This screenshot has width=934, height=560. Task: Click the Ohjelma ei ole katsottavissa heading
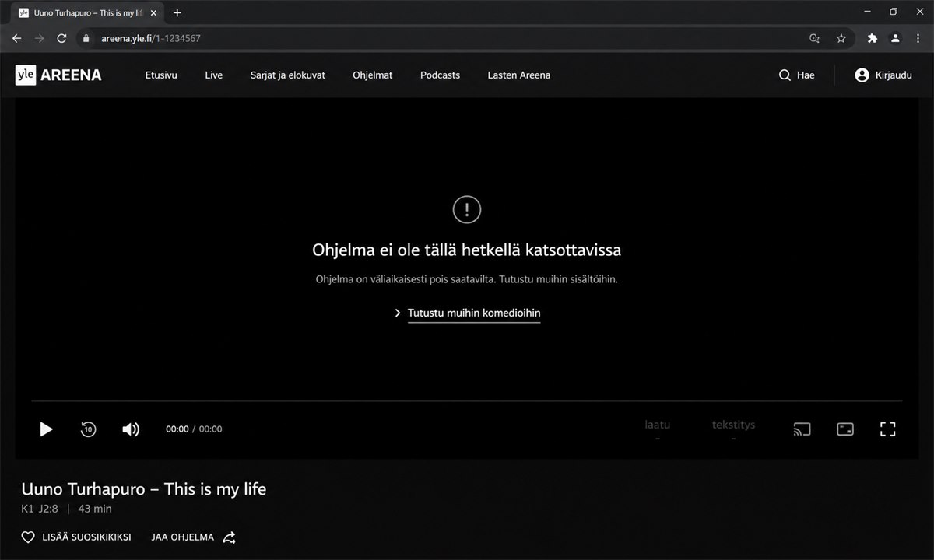tap(467, 250)
